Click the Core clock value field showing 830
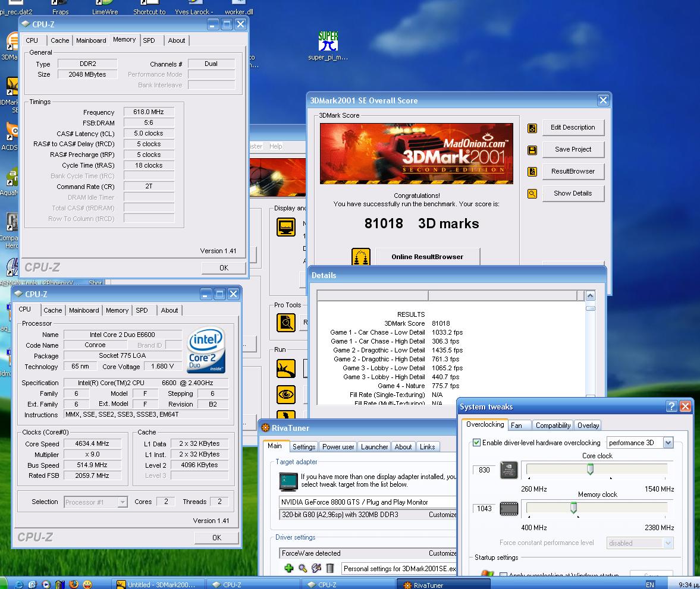 (484, 470)
